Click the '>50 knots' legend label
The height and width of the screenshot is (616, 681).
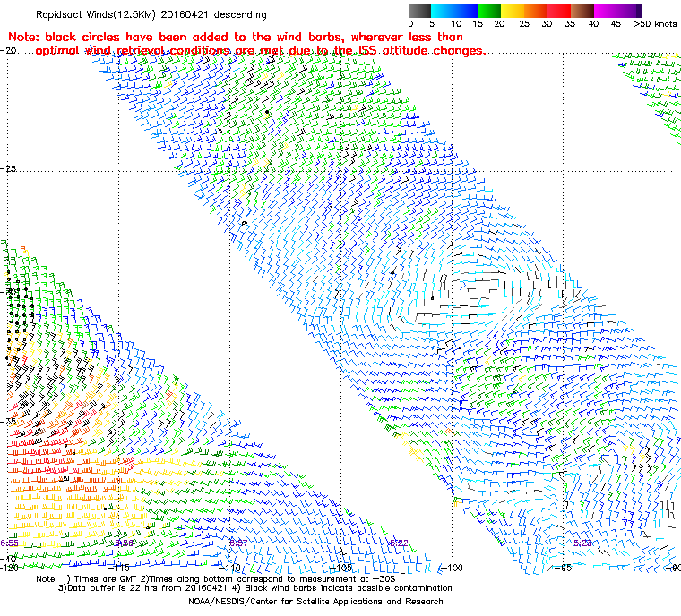pos(655,24)
